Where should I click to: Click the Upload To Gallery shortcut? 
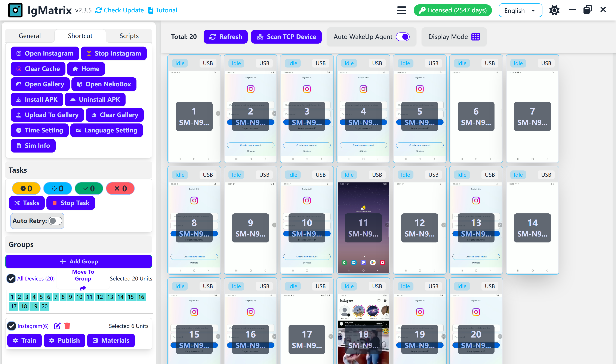[47, 115]
